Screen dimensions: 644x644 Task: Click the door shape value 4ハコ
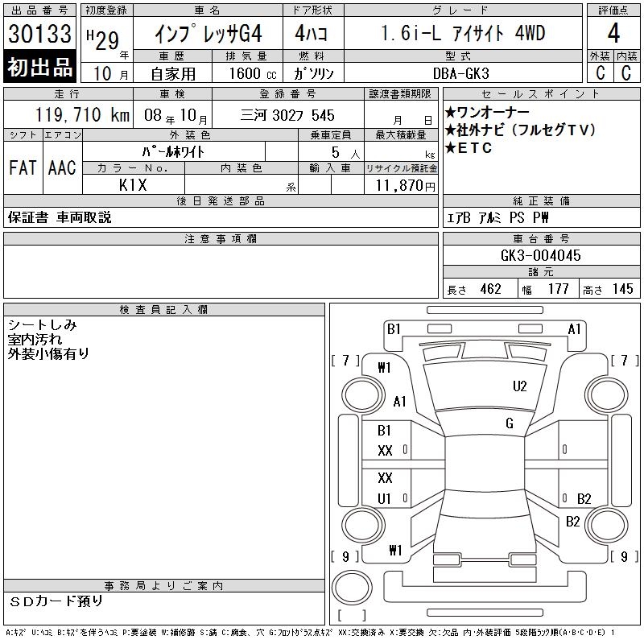(x=311, y=33)
